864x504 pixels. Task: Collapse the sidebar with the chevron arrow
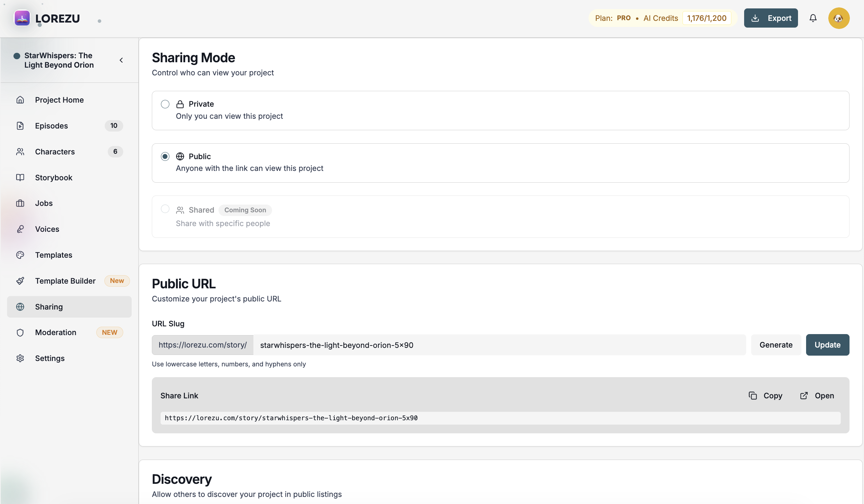tap(121, 60)
